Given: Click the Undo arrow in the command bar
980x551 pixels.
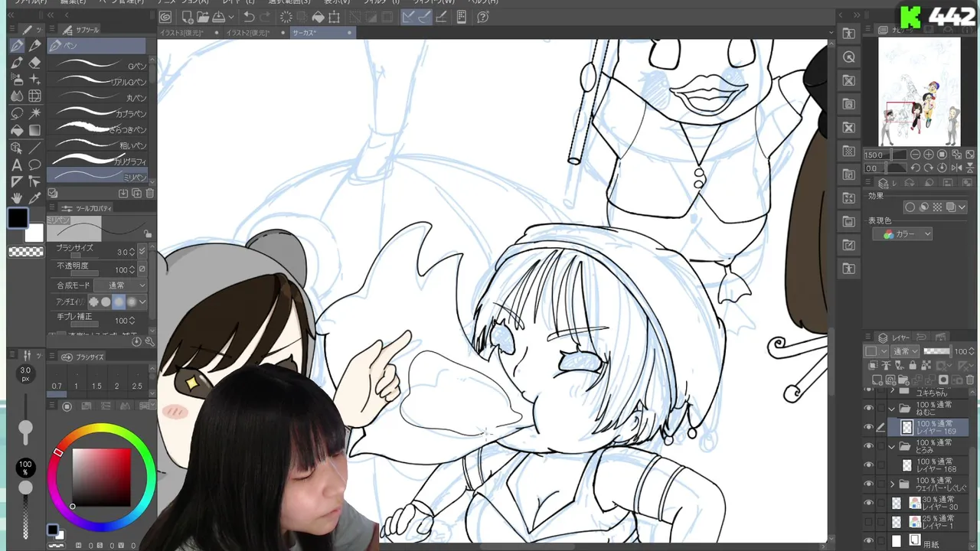Looking at the screenshot, I should coord(249,17).
